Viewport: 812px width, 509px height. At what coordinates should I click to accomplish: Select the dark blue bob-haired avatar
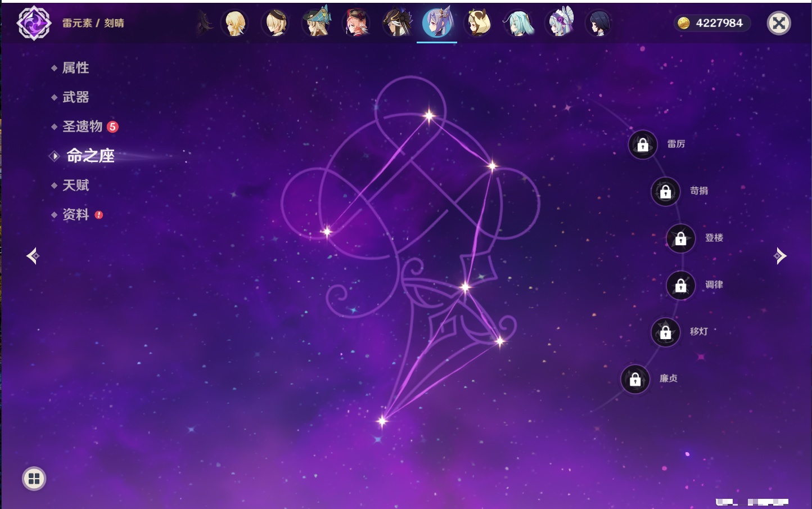point(599,23)
